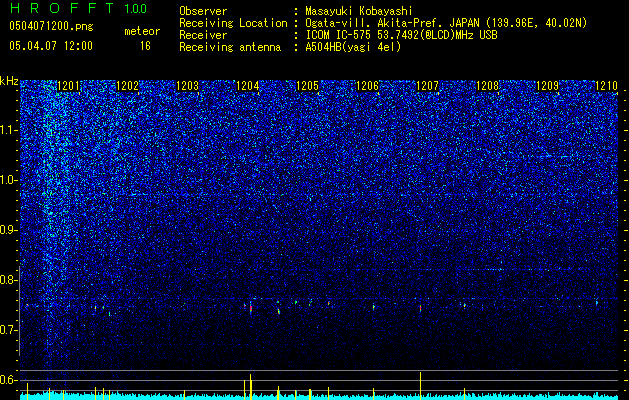Click the 1202 time marker
The image size is (629, 400).
pyautogui.click(x=128, y=85)
